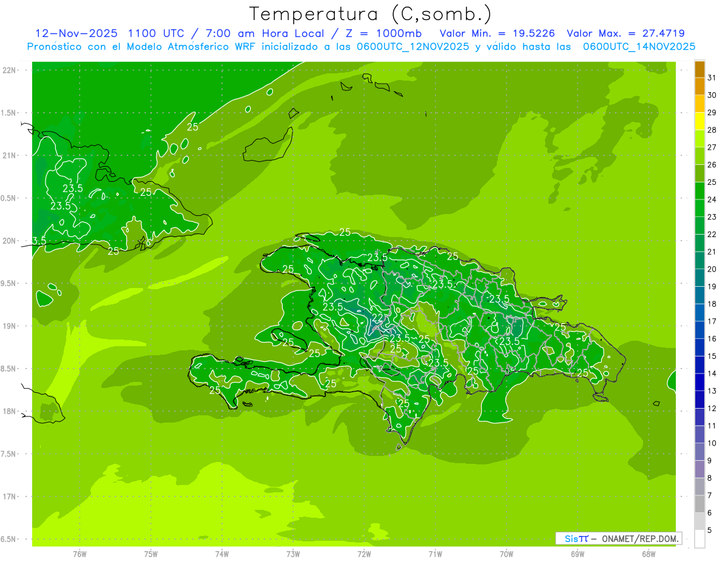Click the '21' value on the color legend
The height and width of the screenshot is (562, 728).
[712, 252]
